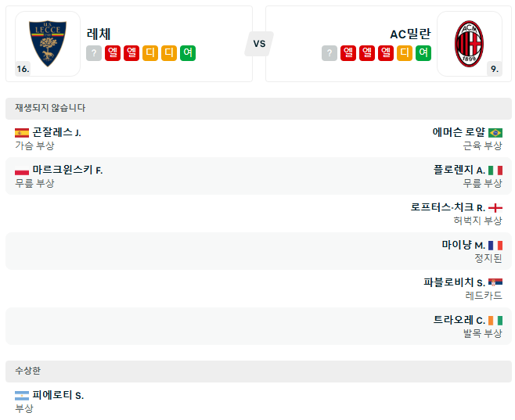Click the Serbia flag beside 파블로비치 S.
This screenshot has width=515, height=420.
[x=495, y=282]
